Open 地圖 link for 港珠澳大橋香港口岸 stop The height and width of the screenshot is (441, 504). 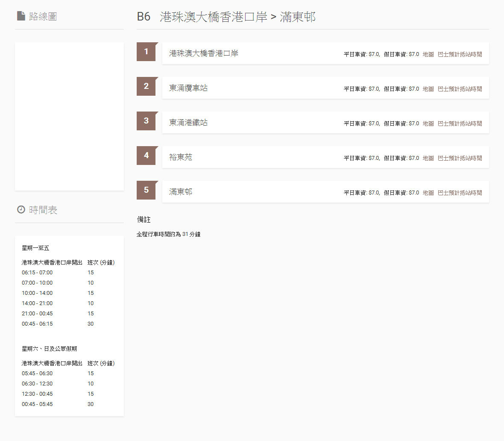pos(428,54)
